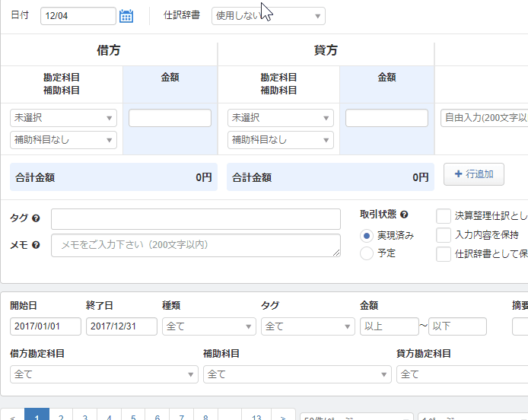Go to page 3 in pagination
Viewport: 528px width, 420px height.
coord(85,415)
